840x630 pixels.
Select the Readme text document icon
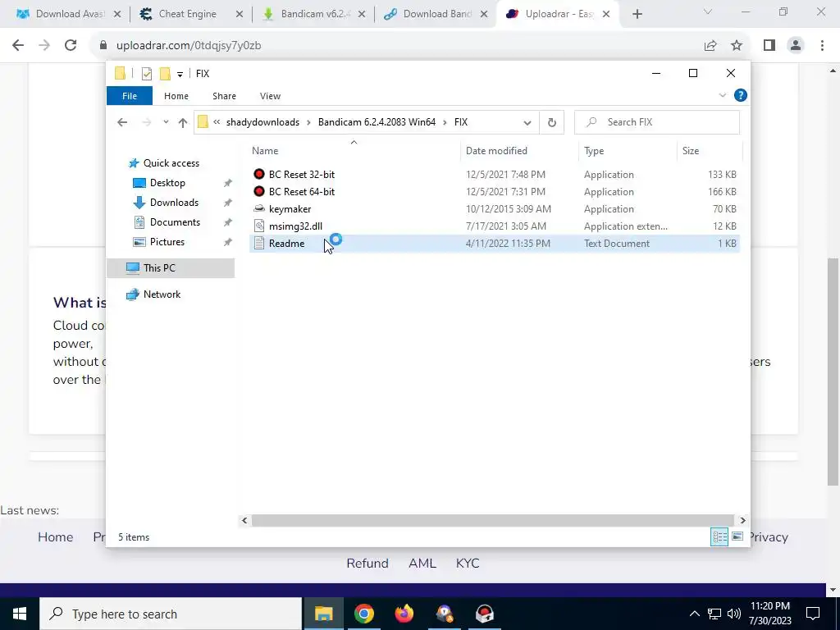coord(259,243)
